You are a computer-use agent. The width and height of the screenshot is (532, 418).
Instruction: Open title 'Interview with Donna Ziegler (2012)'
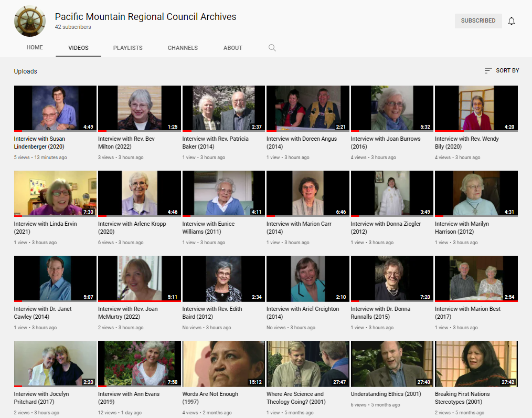pyautogui.click(x=386, y=228)
